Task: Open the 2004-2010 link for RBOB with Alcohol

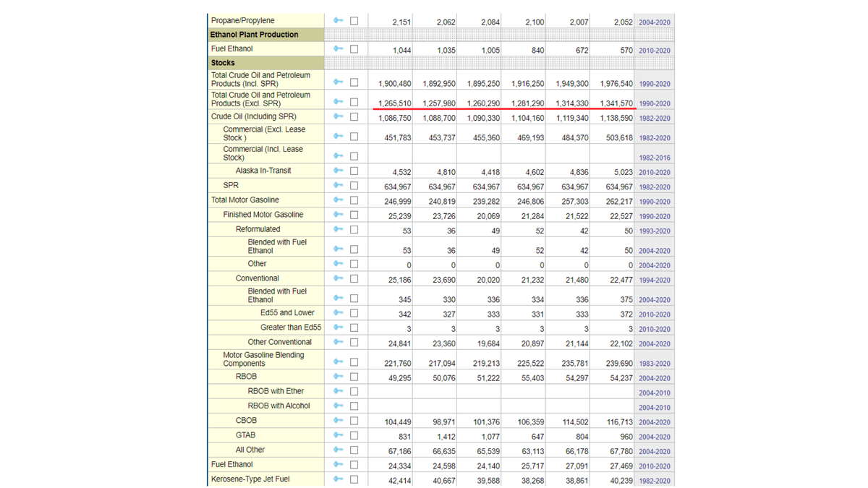Action: pyautogui.click(x=655, y=408)
